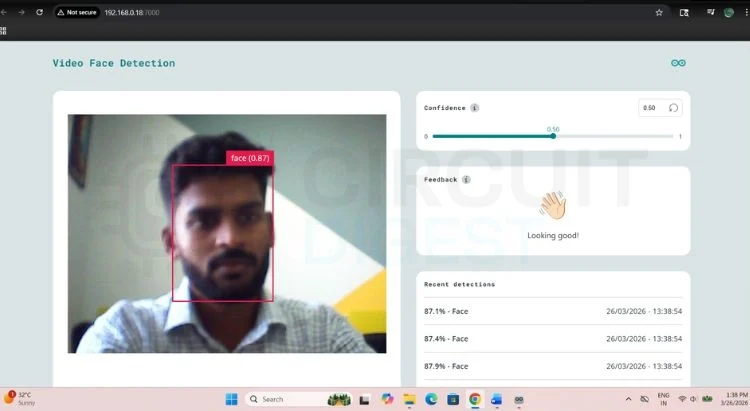Click the Looking good! feedback message
Image resolution: width=750 pixels, height=411 pixels.
(x=553, y=235)
